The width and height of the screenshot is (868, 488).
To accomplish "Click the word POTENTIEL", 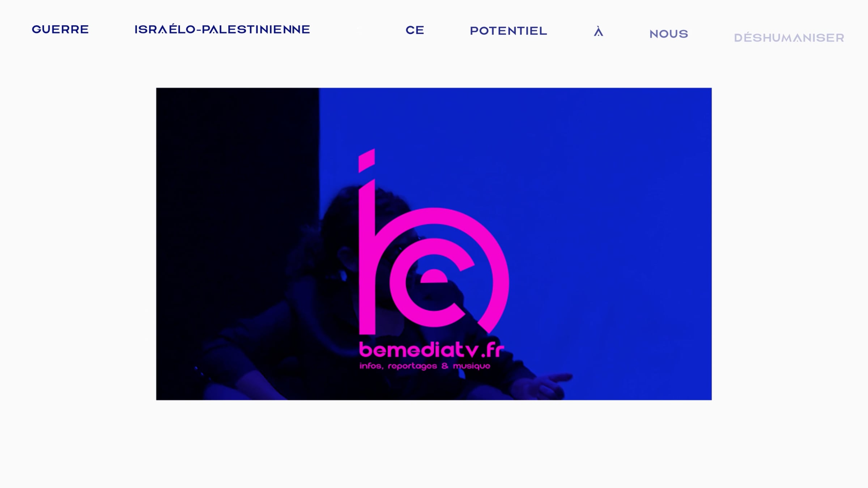I will pyautogui.click(x=509, y=31).
